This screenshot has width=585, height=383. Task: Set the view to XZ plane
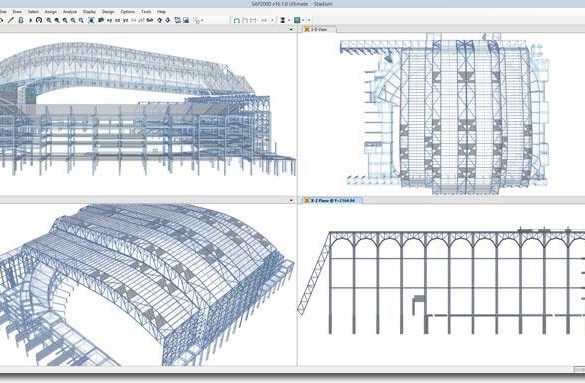tap(118, 20)
